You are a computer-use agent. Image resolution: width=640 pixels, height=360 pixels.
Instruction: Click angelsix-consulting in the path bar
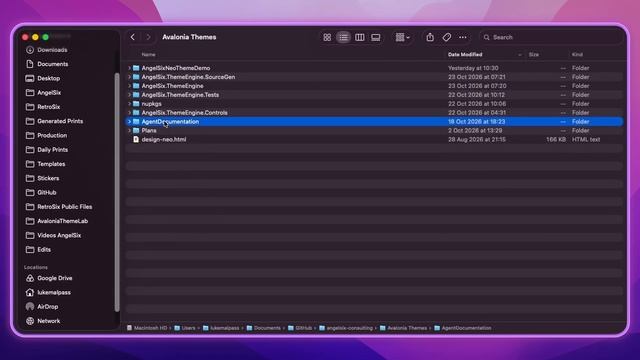(346, 328)
